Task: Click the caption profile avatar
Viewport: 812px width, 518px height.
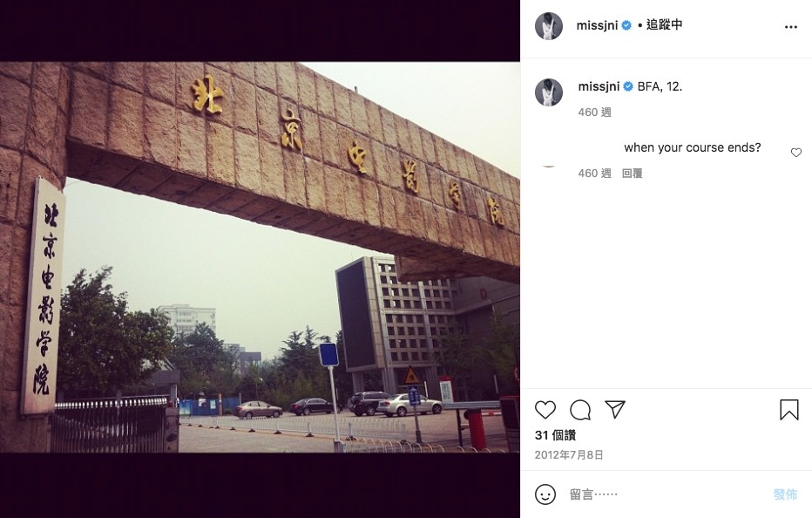Action: coord(549,92)
